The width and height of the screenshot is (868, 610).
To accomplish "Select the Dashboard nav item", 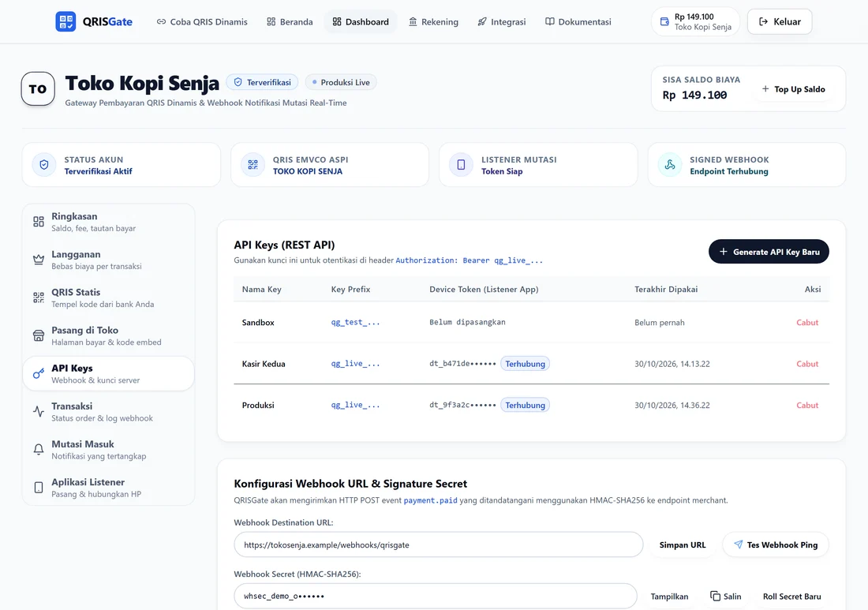I will coord(361,21).
